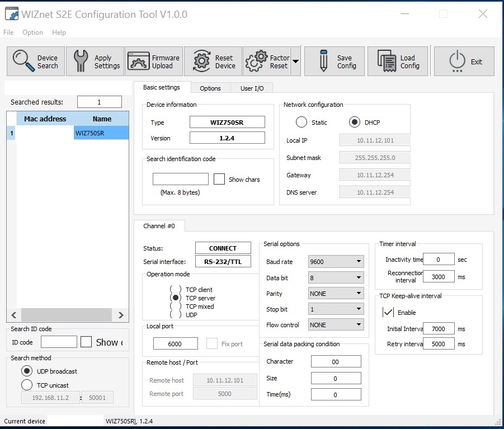Click the Load Config documents icon
The image size is (504, 429).
pyautogui.click(x=387, y=61)
